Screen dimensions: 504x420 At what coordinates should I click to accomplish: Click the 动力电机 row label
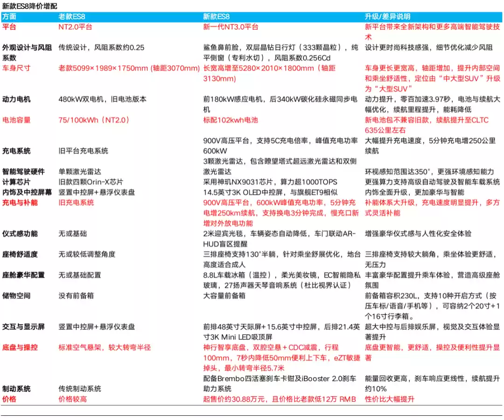[16, 99]
